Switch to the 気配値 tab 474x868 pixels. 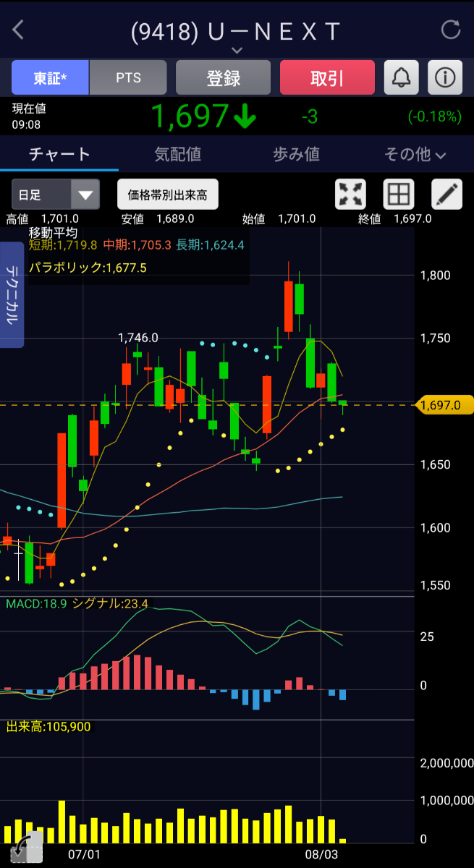pos(178,153)
